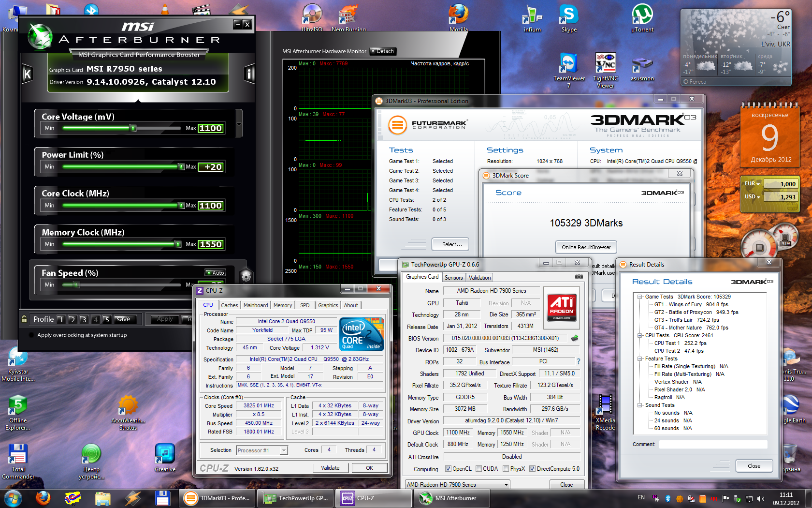
Task: Click Windows Start orb
Action: (x=13, y=498)
